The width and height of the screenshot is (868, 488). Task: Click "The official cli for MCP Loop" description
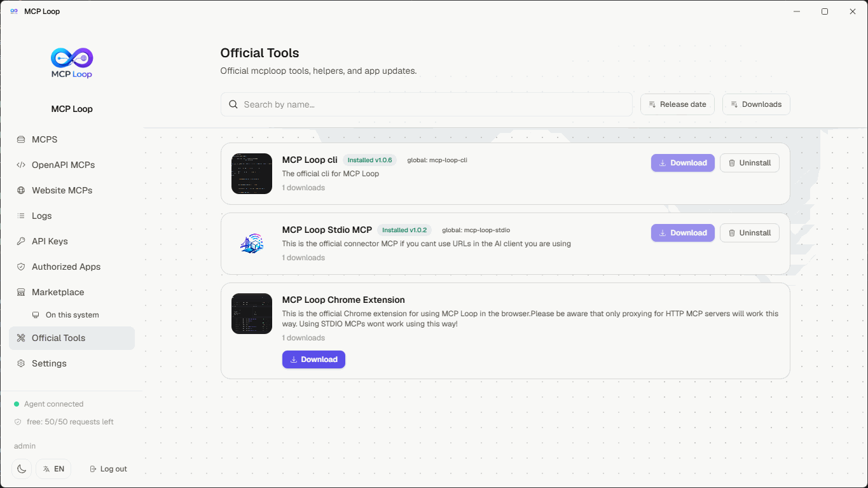[x=331, y=174]
